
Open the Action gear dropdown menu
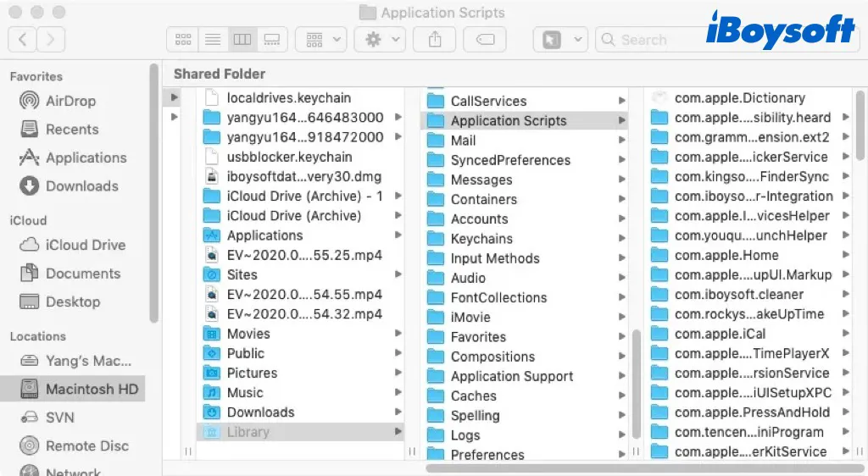pyautogui.click(x=380, y=39)
